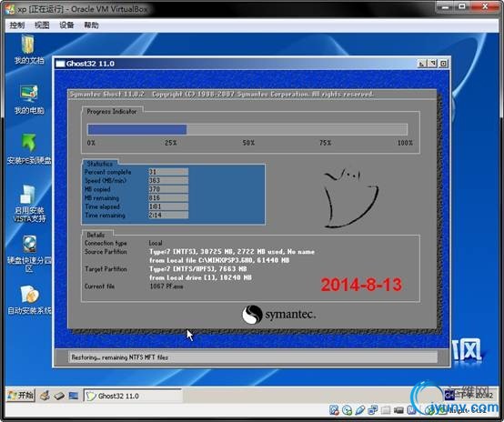Select the 硬盘快速分区 desktop icon
Image resolution: width=504 pixels, height=422 pixels.
point(29,254)
